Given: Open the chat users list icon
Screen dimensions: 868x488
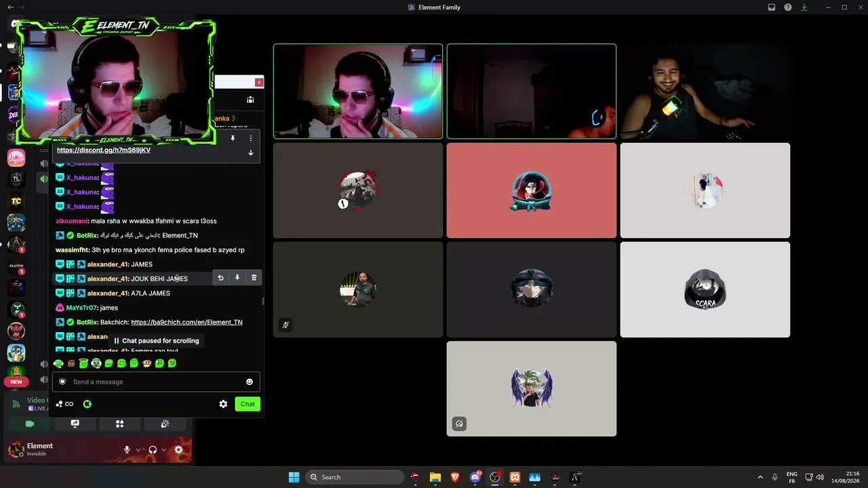Looking at the screenshot, I should (x=250, y=100).
